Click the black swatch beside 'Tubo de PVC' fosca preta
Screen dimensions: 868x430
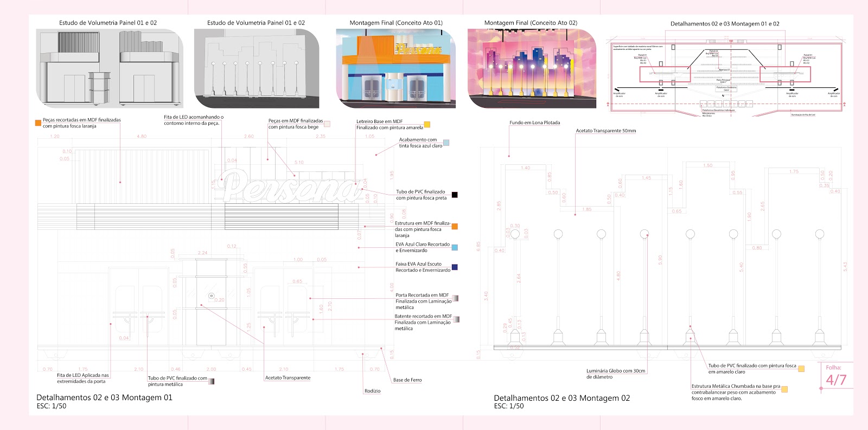coord(455,195)
